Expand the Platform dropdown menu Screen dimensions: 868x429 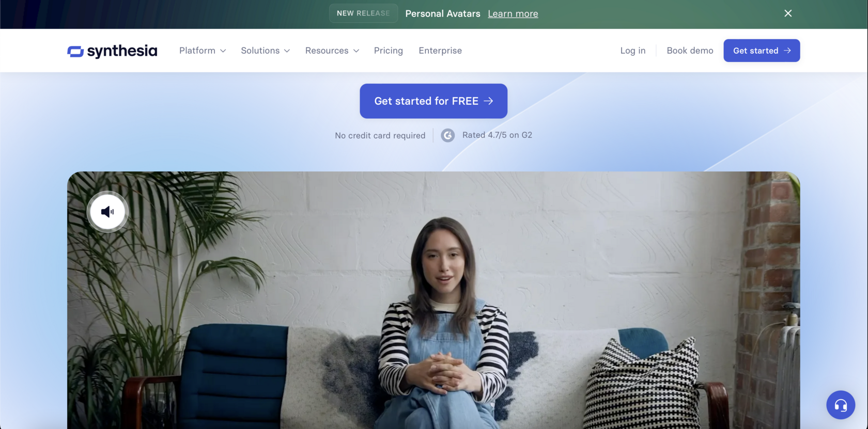point(203,51)
